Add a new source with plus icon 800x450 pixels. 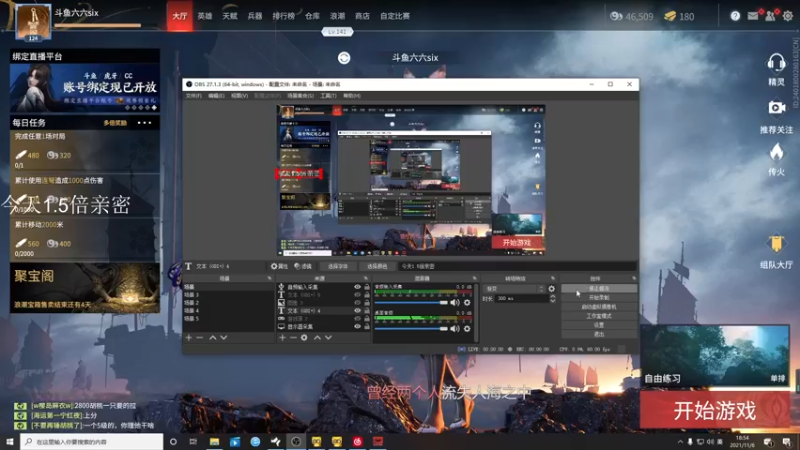tap(282, 338)
